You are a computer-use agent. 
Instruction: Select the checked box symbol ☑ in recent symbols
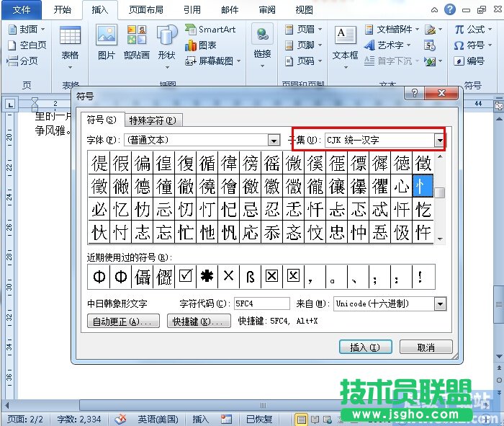click(186, 275)
